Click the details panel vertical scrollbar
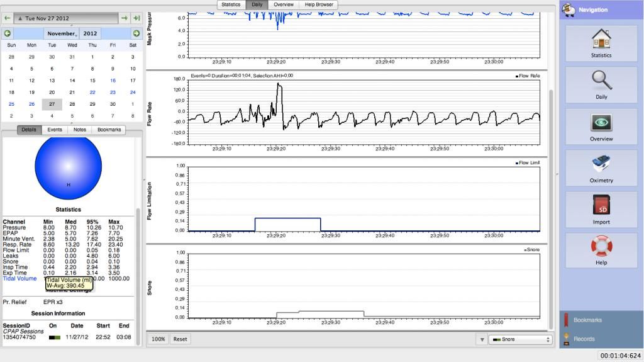This screenshot has width=644, height=362. pyautogui.click(x=138, y=276)
